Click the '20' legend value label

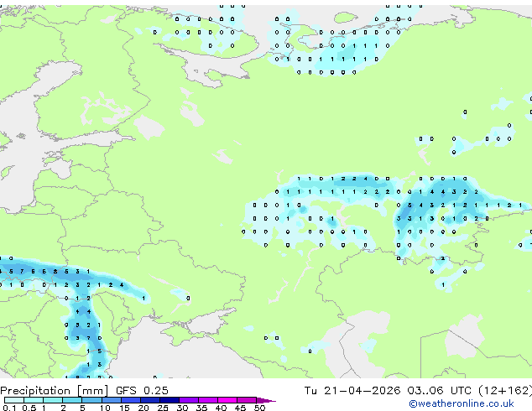click(143, 408)
